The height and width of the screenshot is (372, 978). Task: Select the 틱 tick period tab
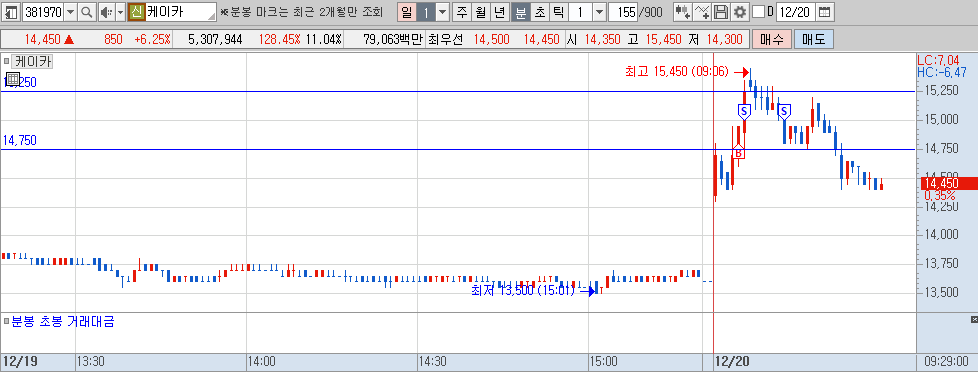point(559,12)
